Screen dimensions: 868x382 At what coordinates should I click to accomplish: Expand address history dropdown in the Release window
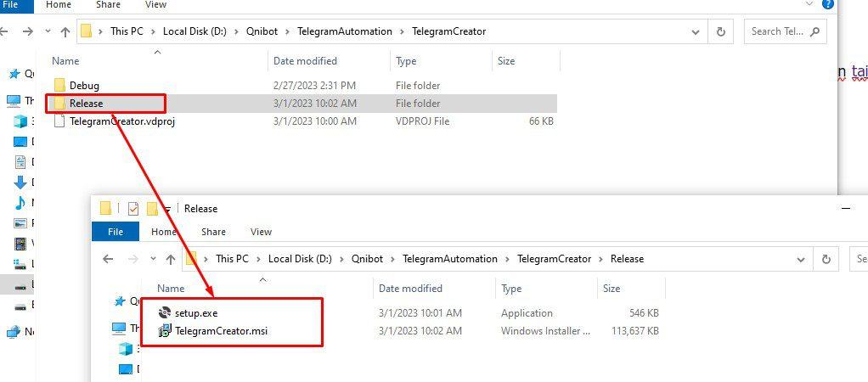800,259
